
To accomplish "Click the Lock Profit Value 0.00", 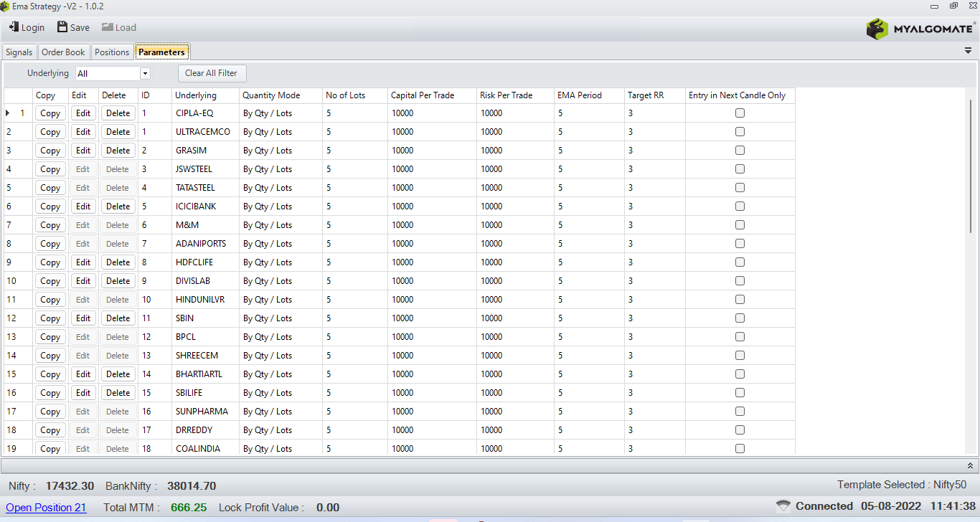I will point(328,508).
